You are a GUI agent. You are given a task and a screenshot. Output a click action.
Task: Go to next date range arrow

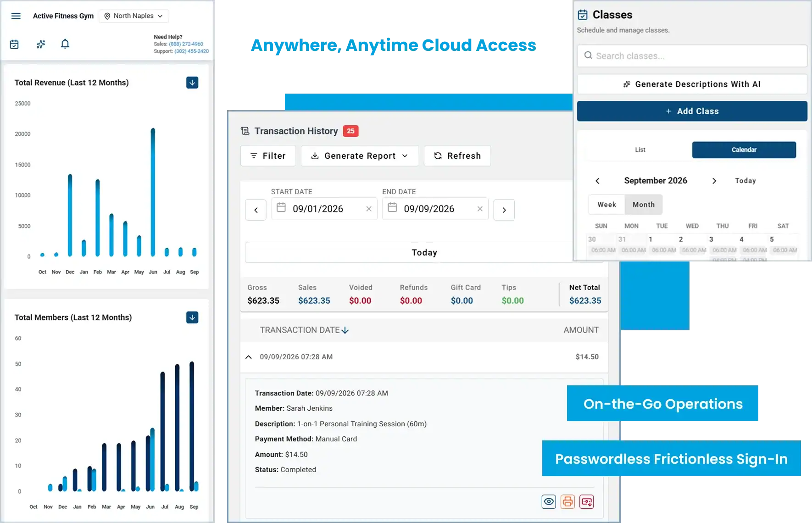[x=504, y=210]
